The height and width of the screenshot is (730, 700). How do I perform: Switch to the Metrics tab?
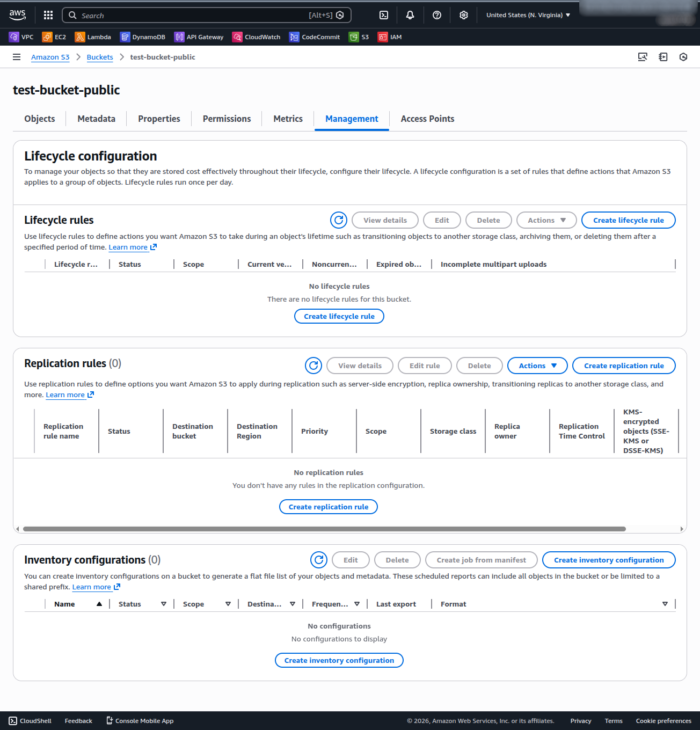tap(288, 119)
